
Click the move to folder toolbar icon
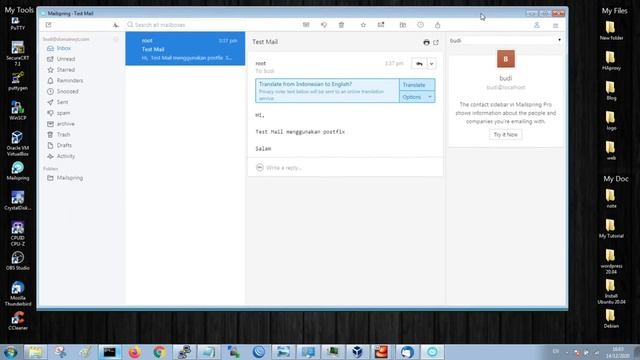click(x=403, y=25)
